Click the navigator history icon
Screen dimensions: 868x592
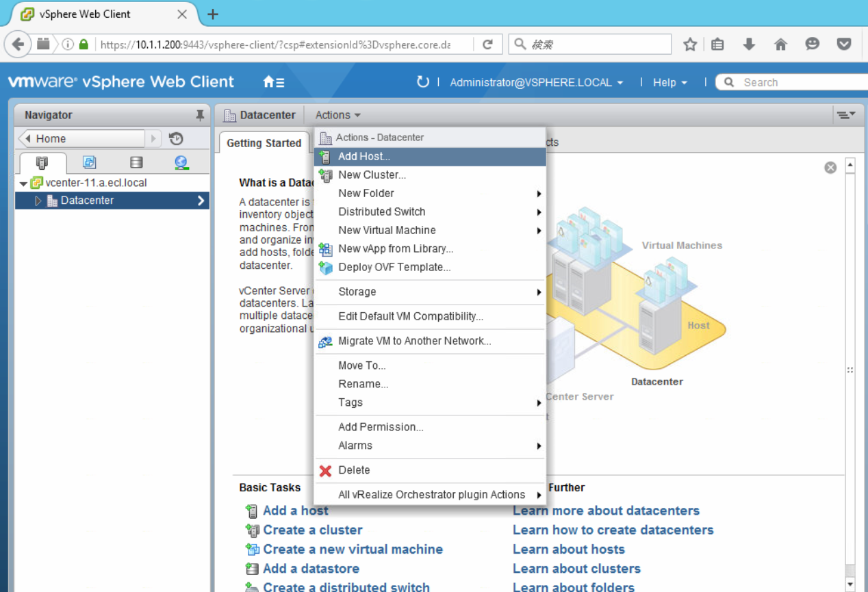[176, 139]
